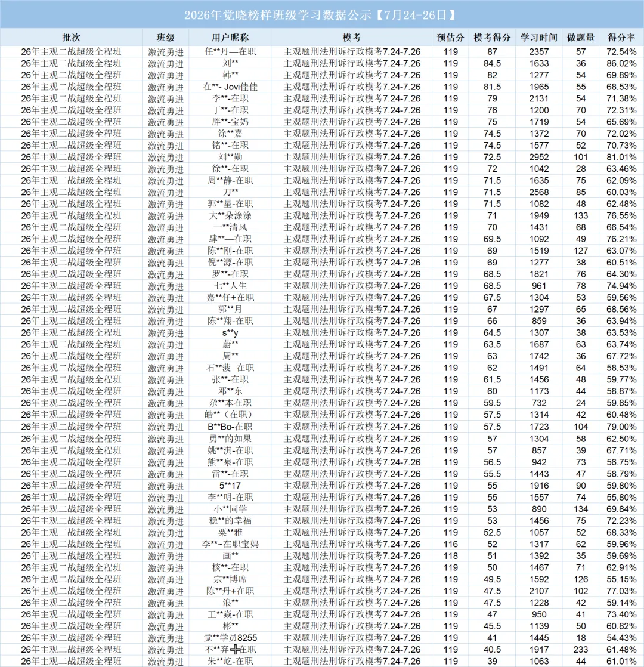
Task: Click study time 2952 value
Action: (x=539, y=157)
